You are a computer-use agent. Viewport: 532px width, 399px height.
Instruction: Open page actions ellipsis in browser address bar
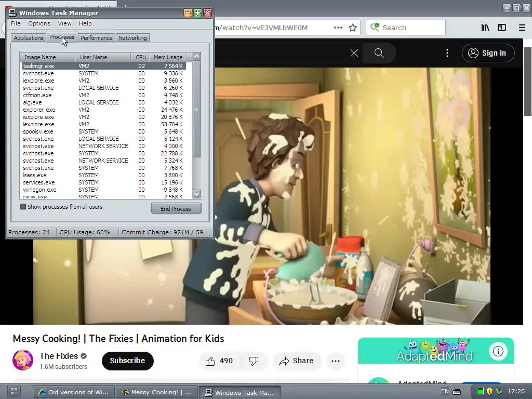[x=338, y=28]
